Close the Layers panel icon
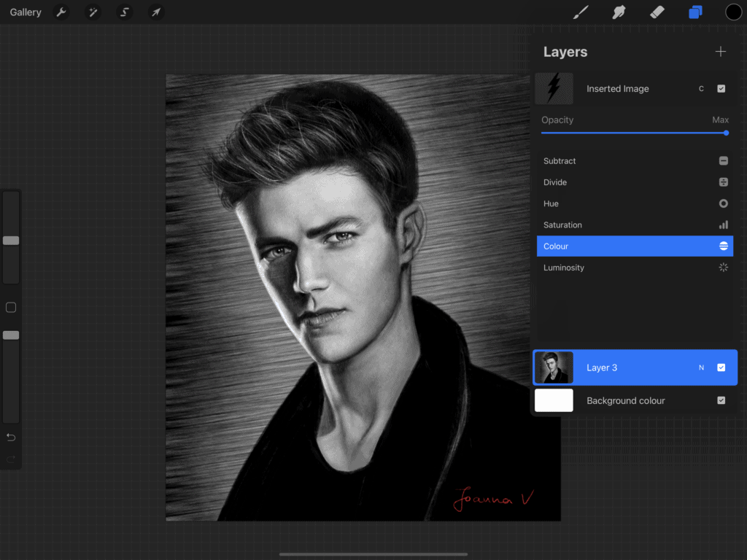The image size is (747, 560). coord(695,12)
